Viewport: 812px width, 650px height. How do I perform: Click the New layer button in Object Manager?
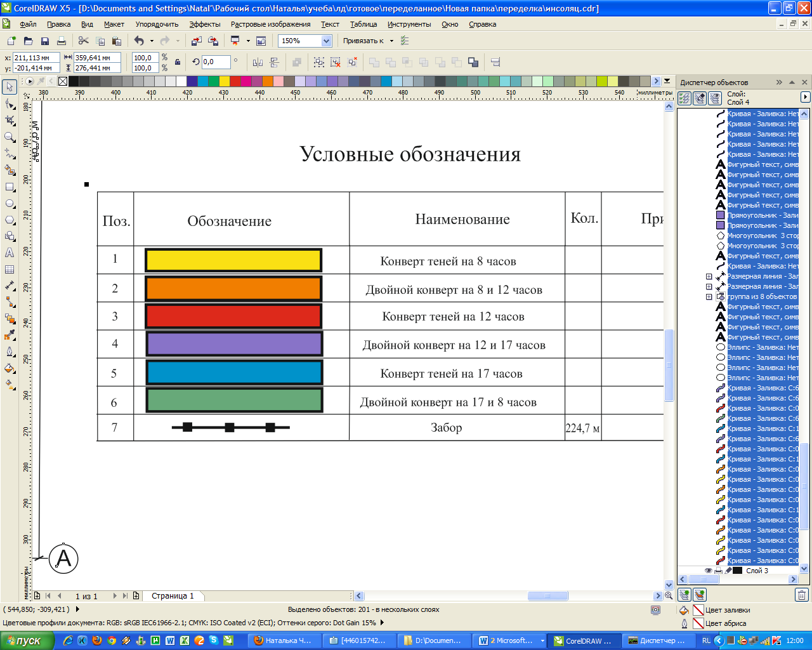point(684,595)
